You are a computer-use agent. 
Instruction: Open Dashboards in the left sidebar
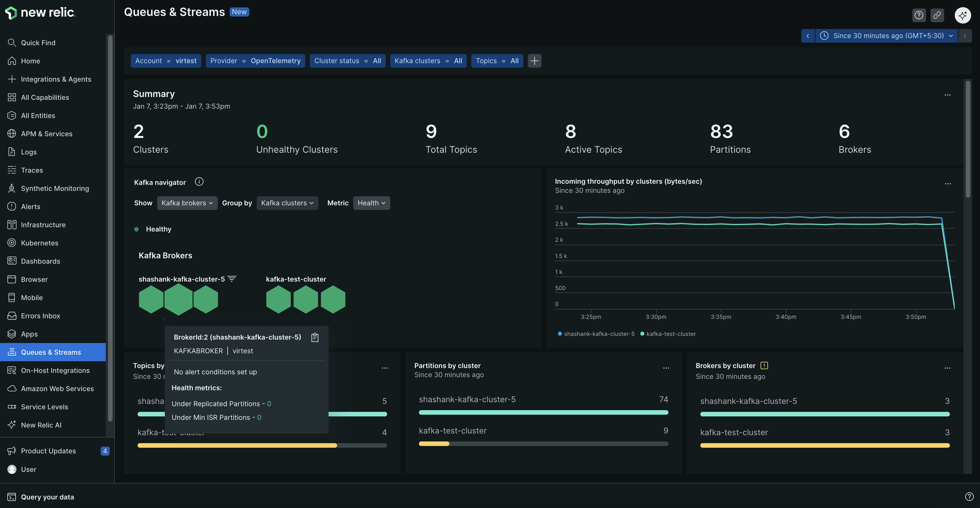point(40,261)
